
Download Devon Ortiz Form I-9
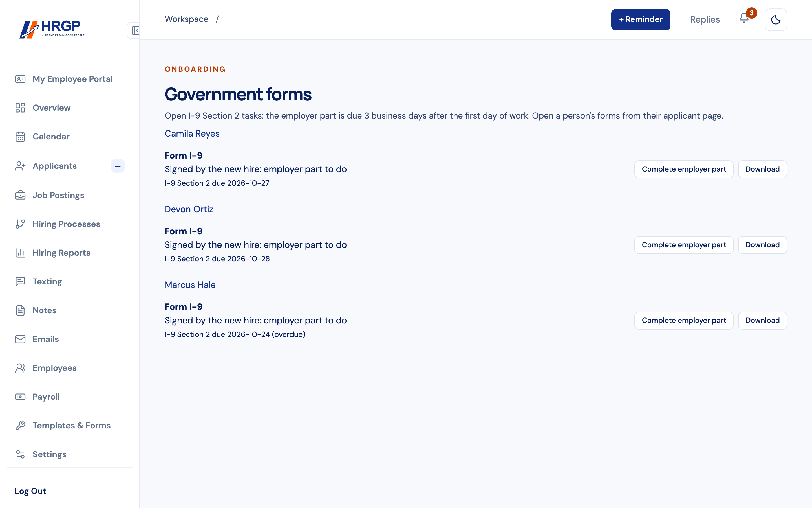coord(762,245)
